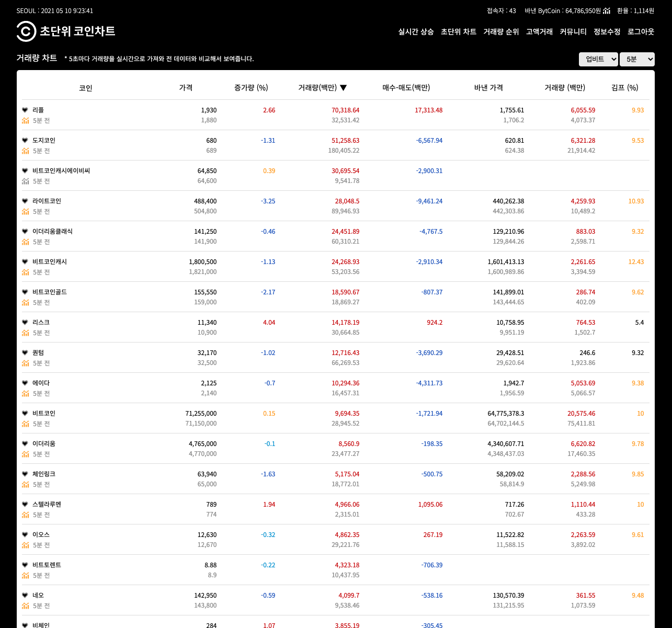Viewport: 672px width, 628px height.
Task: Click the heart icon for 이오스
Action: click(x=25, y=534)
